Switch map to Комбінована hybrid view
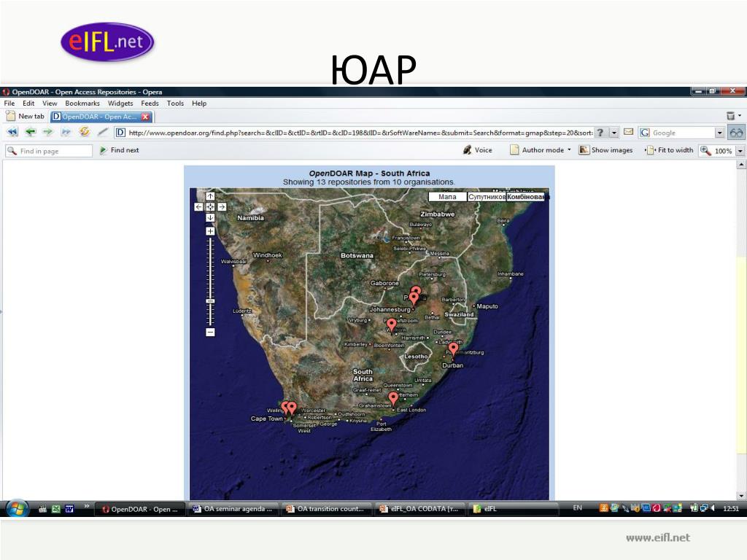 (525, 197)
